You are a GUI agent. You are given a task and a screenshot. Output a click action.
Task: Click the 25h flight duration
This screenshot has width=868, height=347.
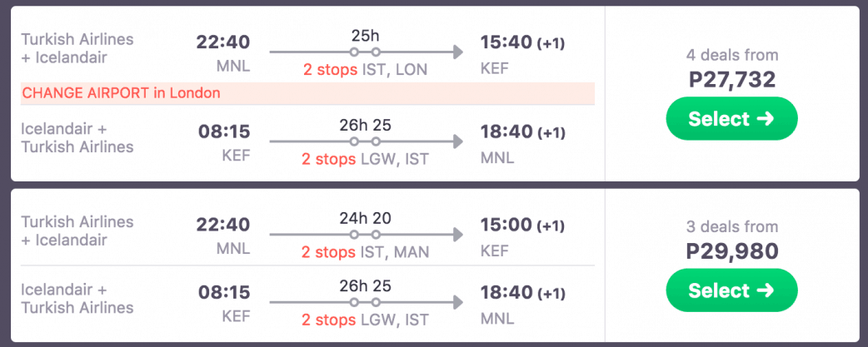coord(365,37)
